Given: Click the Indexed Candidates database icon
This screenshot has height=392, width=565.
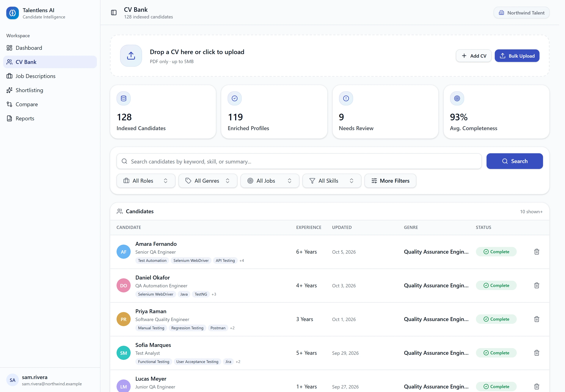Looking at the screenshot, I should [124, 99].
